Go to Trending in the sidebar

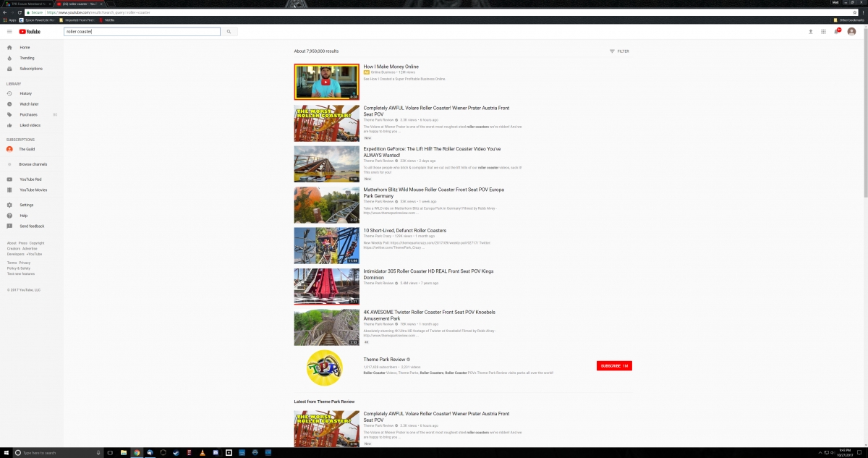pos(26,58)
